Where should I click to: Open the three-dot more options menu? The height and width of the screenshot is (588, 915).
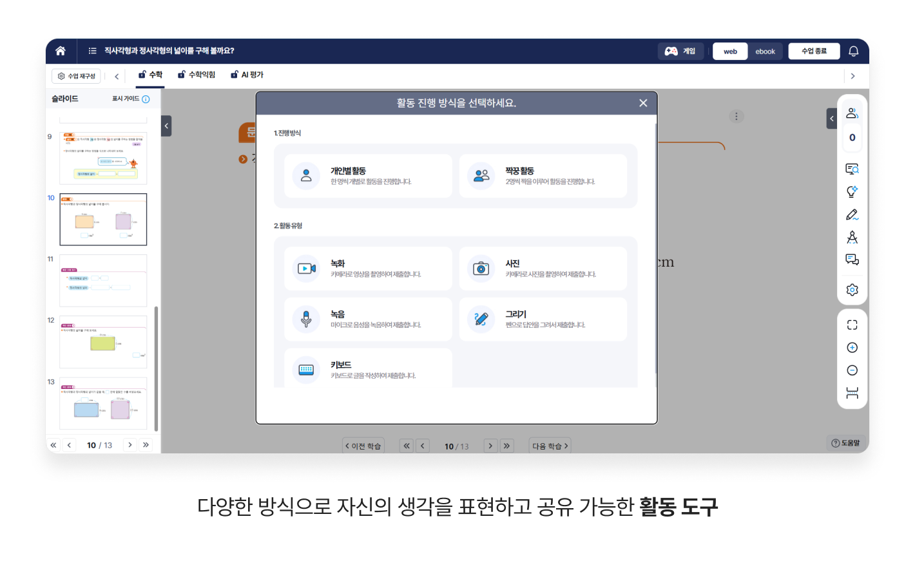point(736,117)
